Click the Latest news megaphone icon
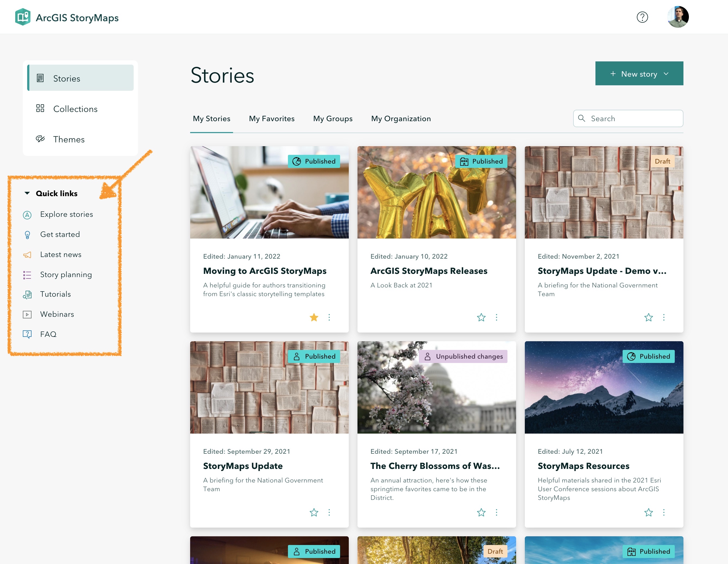Screen dimensions: 728x564 point(27,254)
